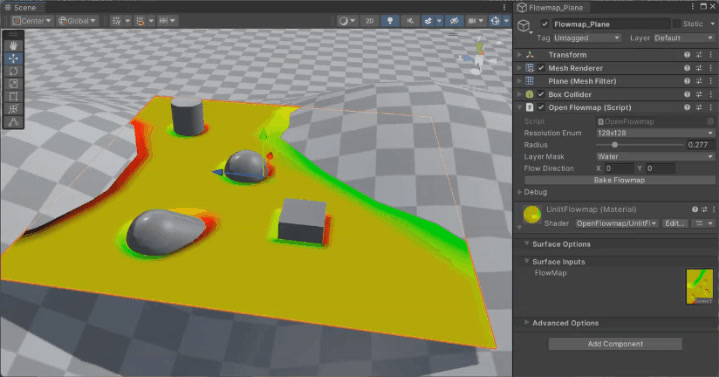This screenshot has width=719, height=377.
Task: Click the snap increment icon
Action: (x=163, y=21)
